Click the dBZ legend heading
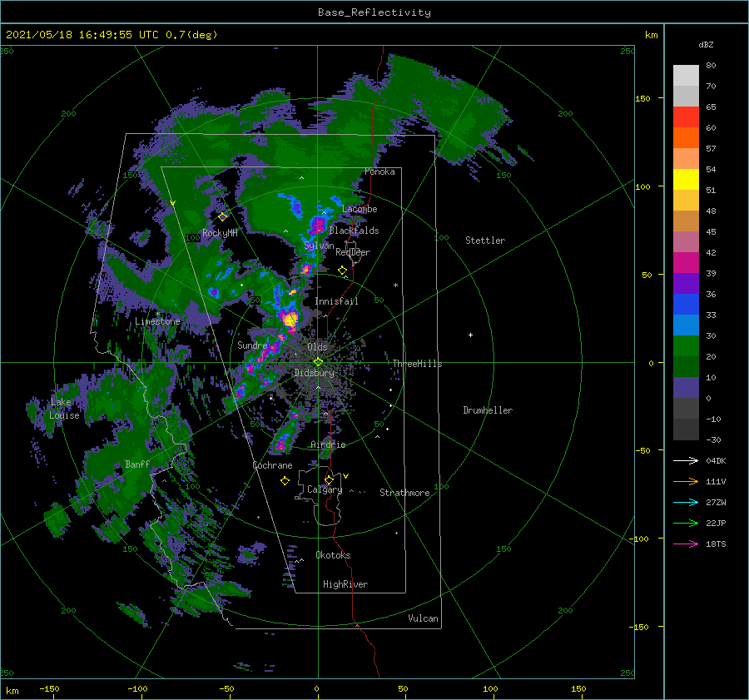The width and height of the screenshot is (749, 700). point(706,44)
